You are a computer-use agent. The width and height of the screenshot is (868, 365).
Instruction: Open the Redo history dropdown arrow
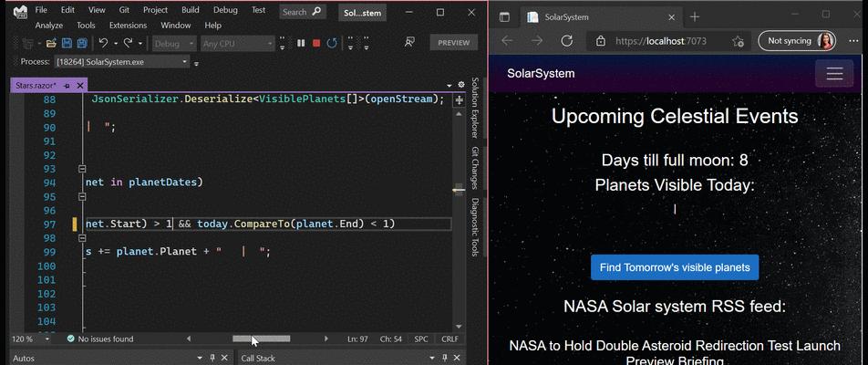coord(140,43)
